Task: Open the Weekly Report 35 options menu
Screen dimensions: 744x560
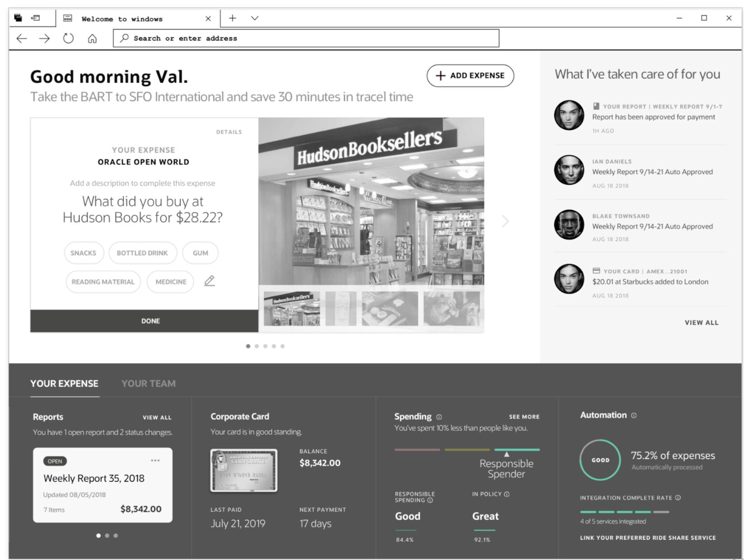Action: (155, 461)
